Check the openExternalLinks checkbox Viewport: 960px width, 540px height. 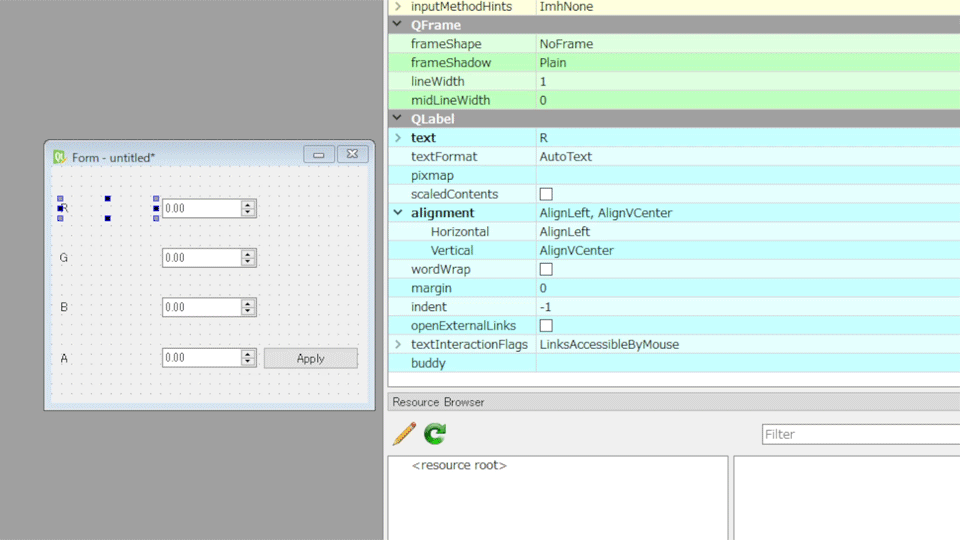pos(546,326)
